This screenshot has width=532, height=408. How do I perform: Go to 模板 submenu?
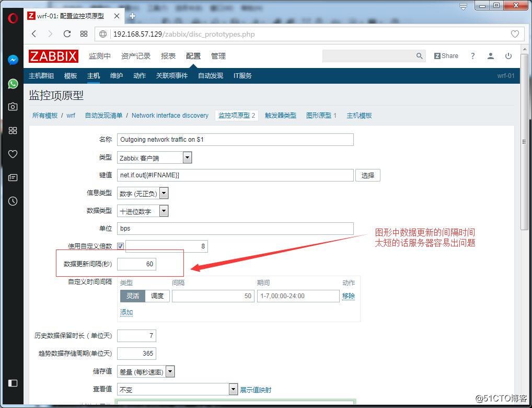click(x=71, y=76)
